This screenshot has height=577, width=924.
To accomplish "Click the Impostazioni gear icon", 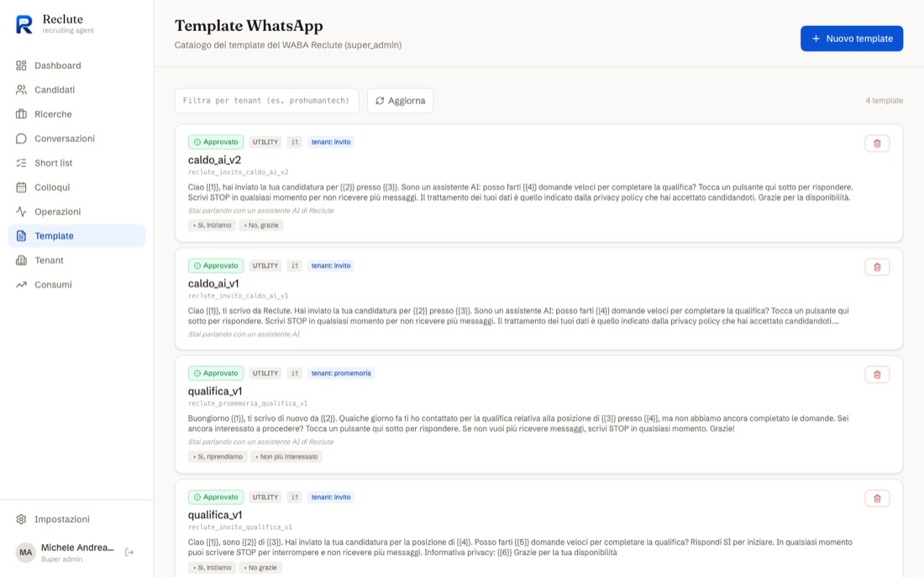I will [21, 519].
